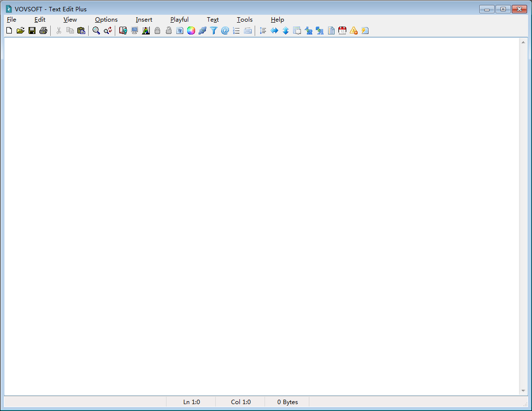Open the color wheel picker icon
The image size is (532, 411).
click(191, 31)
